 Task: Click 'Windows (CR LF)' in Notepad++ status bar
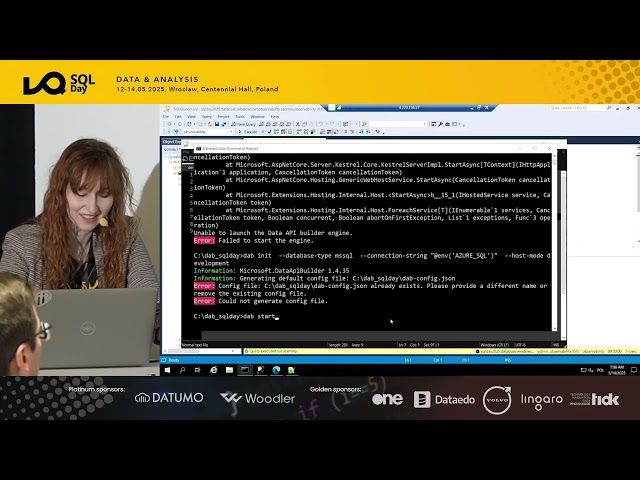[x=494, y=345]
